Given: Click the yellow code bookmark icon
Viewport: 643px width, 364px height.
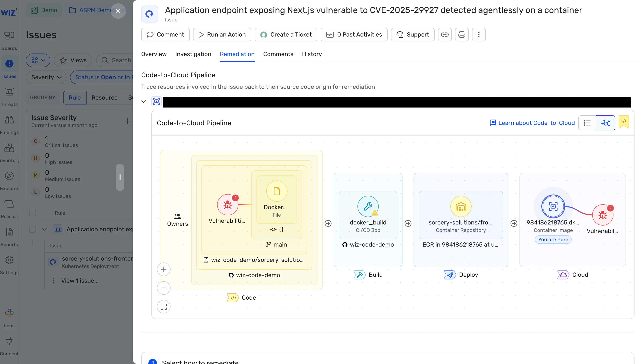Looking at the screenshot, I should (623, 121).
